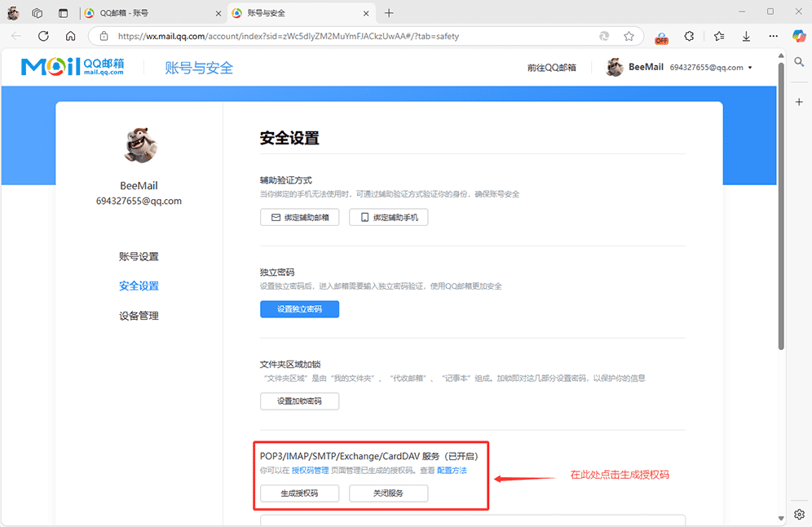This screenshot has height=527, width=812.
Task: Expand the account dropdown arrow next to 694327655@qq.com
Action: [750, 68]
